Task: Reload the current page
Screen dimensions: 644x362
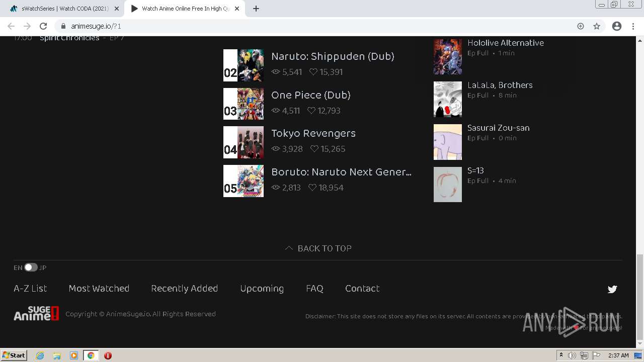Action: click(43, 26)
